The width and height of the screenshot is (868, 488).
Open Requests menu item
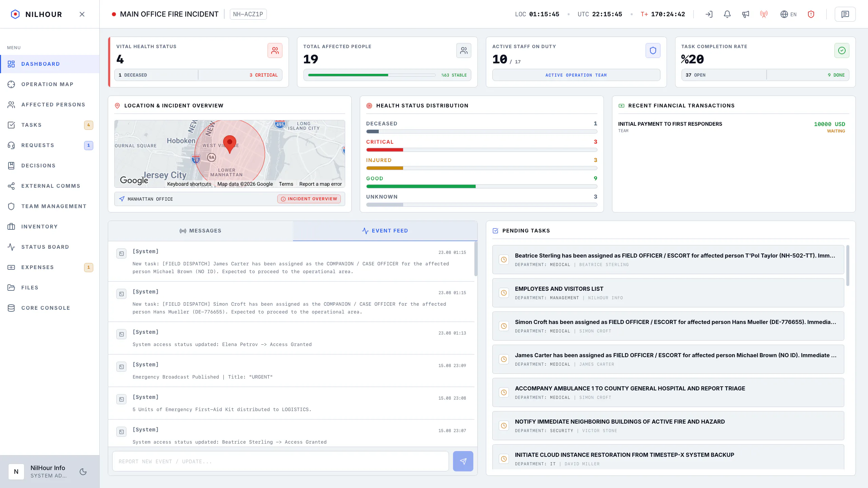coord(50,145)
